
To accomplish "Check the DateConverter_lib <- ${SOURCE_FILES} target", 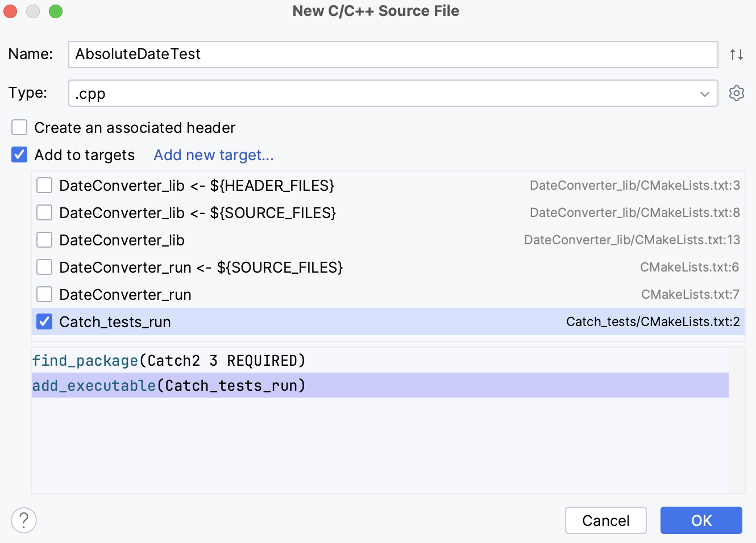I will 44,212.
